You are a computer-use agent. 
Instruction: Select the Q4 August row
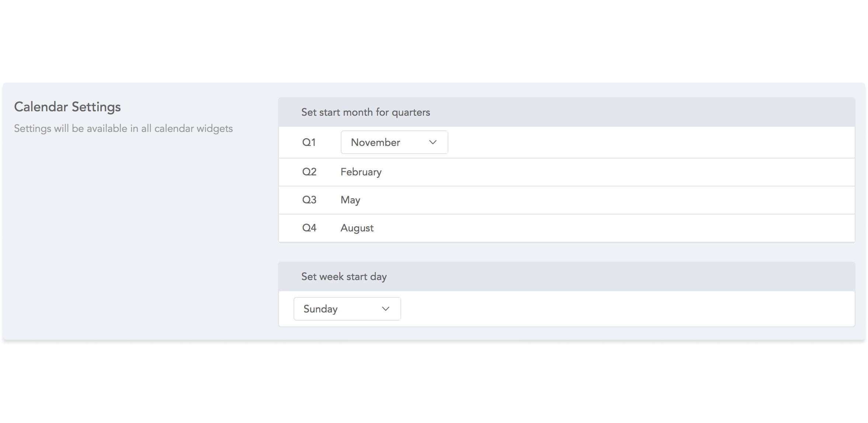[x=566, y=228]
